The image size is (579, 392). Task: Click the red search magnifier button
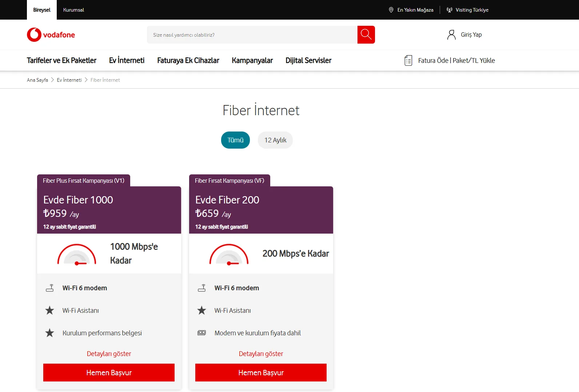[x=366, y=35]
